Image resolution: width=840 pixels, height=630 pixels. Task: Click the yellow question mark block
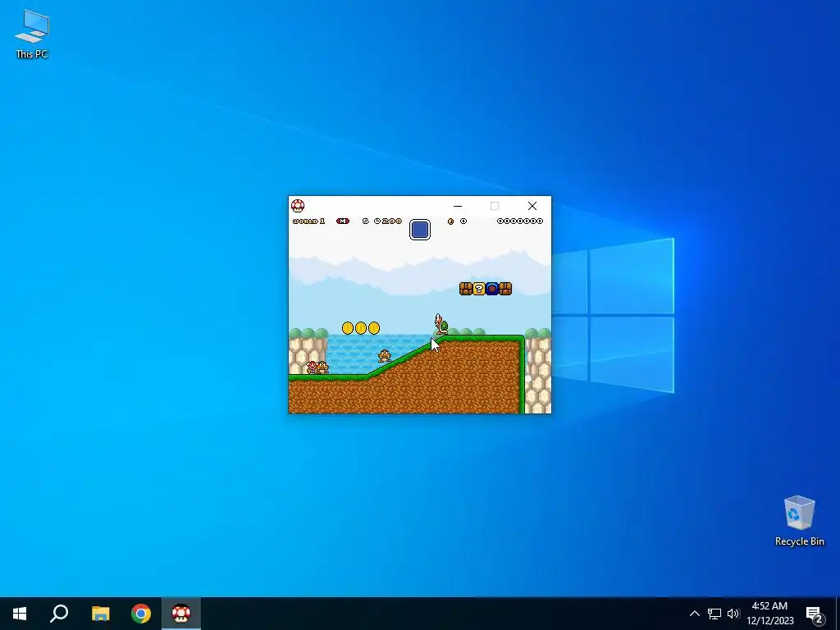tap(479, 289)
